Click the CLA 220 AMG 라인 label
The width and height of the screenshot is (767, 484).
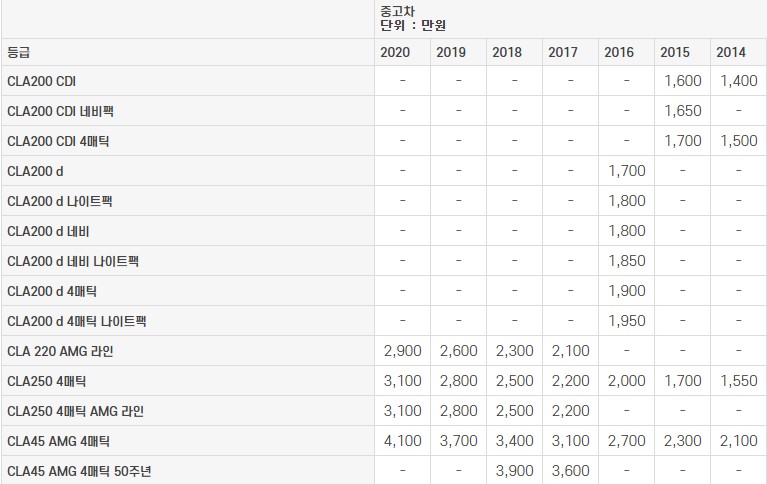(60, 351)
